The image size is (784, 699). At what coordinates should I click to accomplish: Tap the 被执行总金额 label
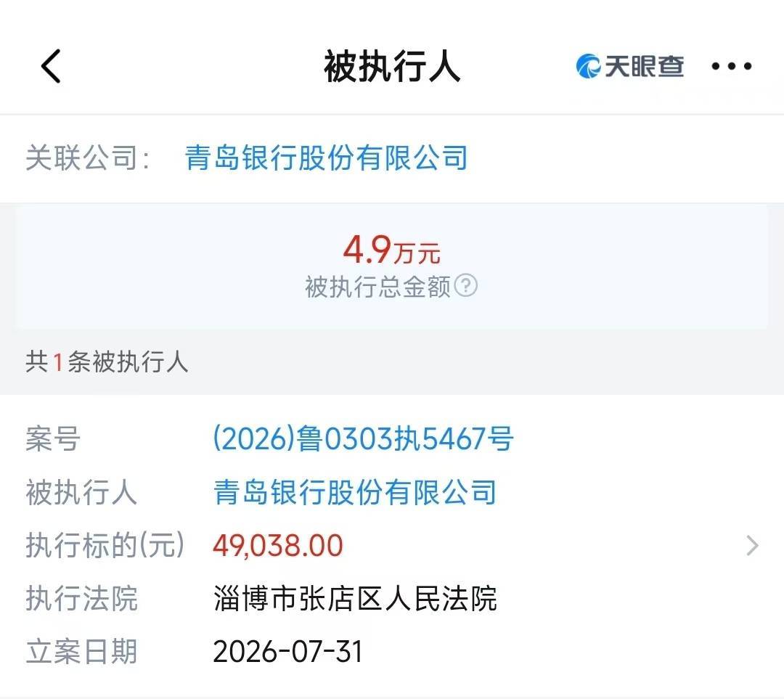377,287
